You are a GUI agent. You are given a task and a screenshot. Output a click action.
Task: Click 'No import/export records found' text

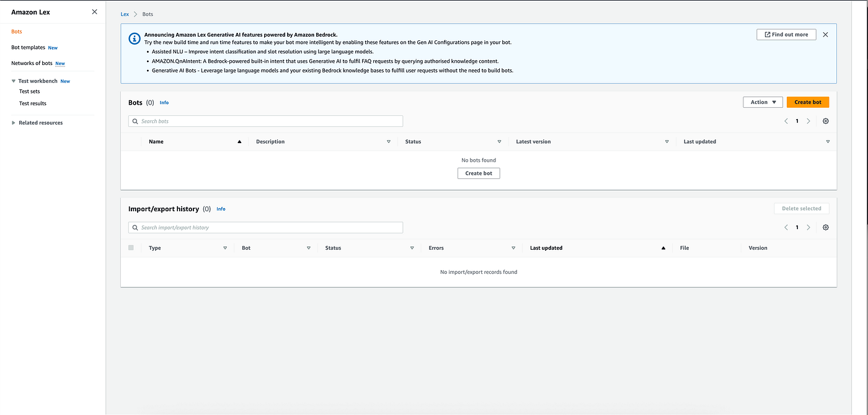tap(479, 272)
